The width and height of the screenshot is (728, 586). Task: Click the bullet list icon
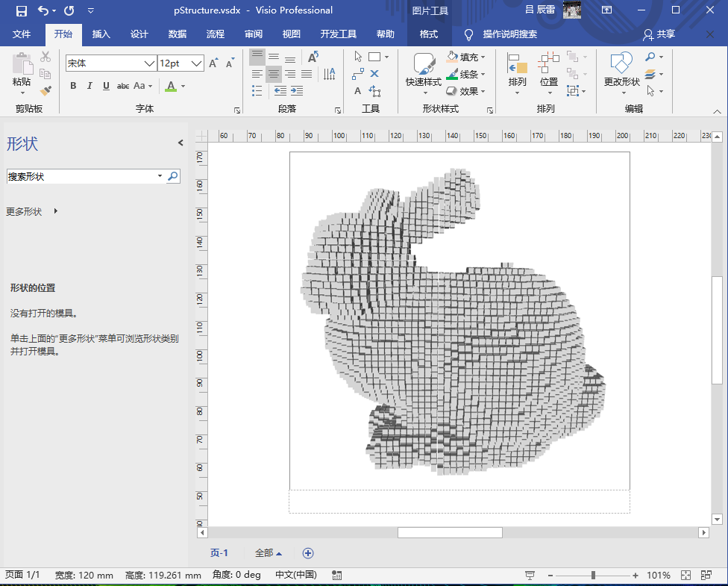coord(257,90)
